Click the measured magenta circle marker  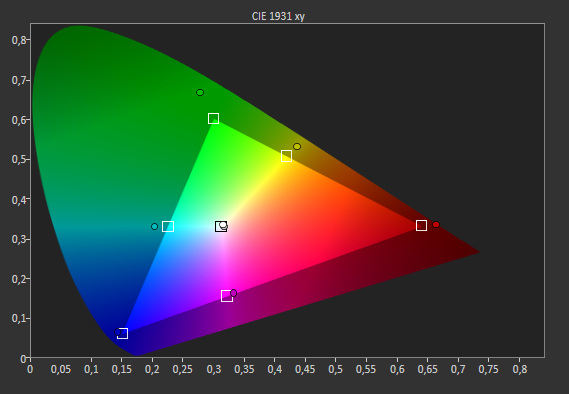coord(234,293)
